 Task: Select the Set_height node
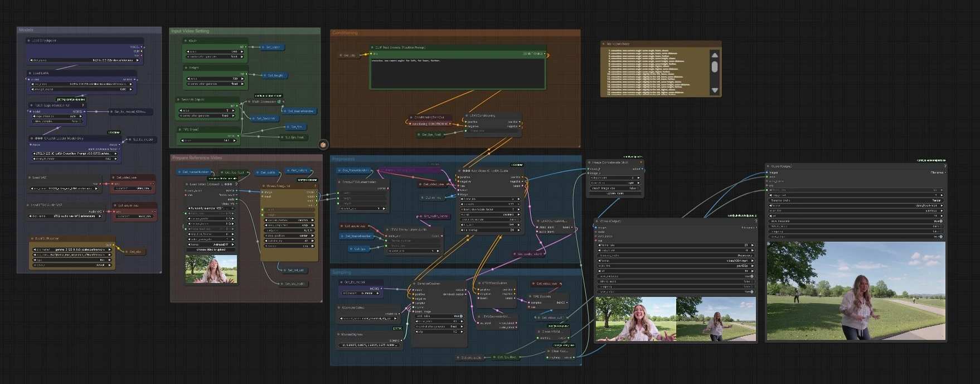275,75
